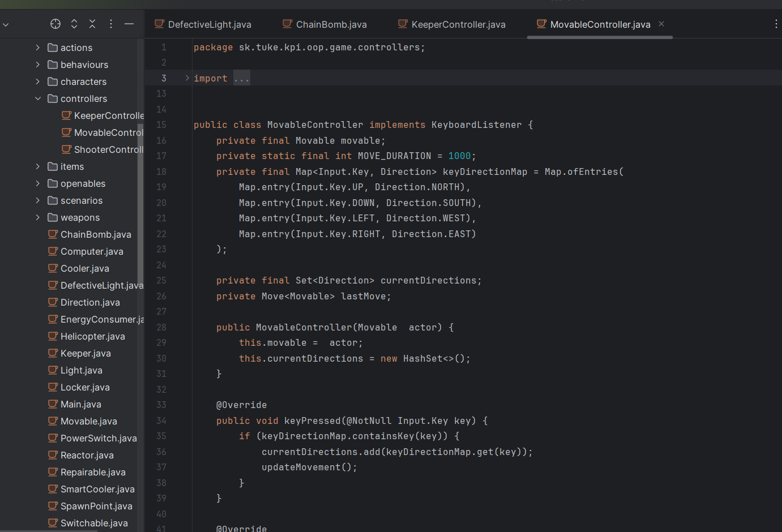Click line number 34 in the gutter
The width and height of the screenshot is (782, 532).
(x=161, y=421)
